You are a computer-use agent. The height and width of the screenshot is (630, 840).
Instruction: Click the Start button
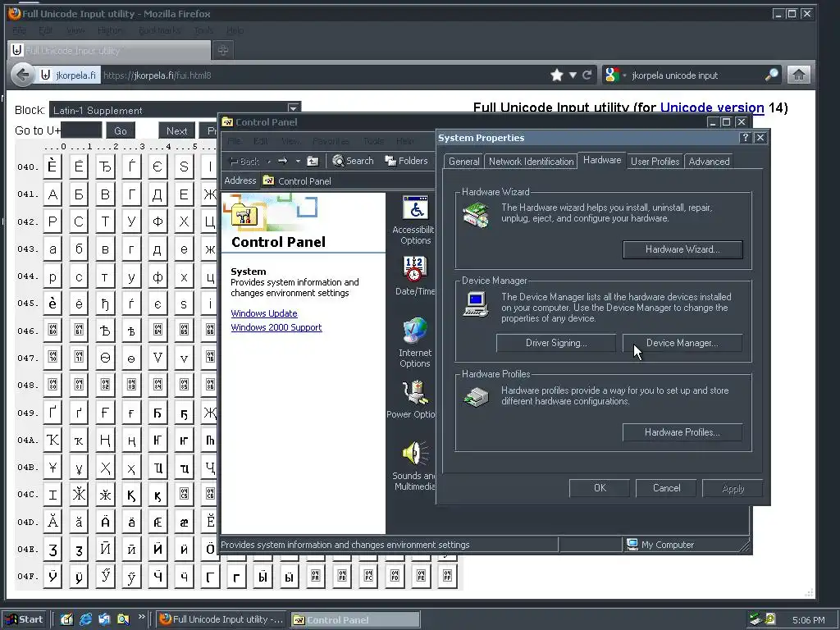click(25, 619)
